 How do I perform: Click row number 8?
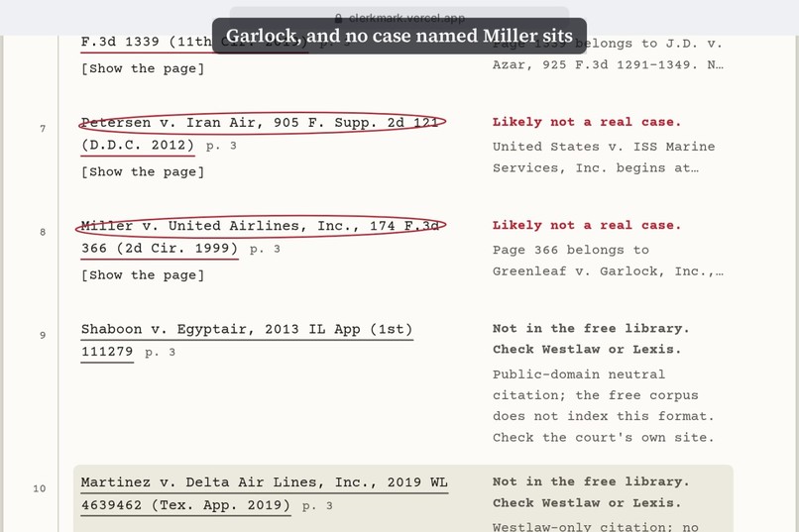click(x=43, y=232)
